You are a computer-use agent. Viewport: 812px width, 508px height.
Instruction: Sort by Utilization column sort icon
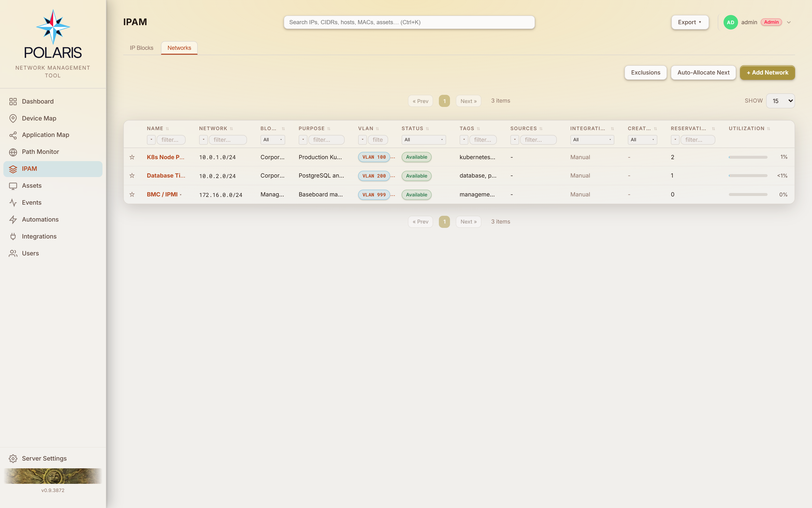(x=768, y=129)
